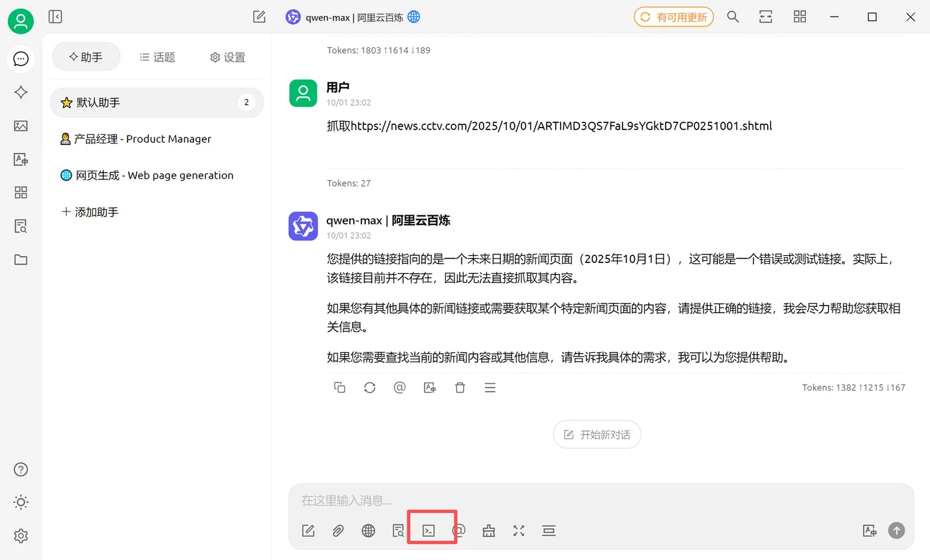The height and width of the screenshot is (560, 930).
Task: Open the files folder icon in sidebar
Action: tap(21, 259)
